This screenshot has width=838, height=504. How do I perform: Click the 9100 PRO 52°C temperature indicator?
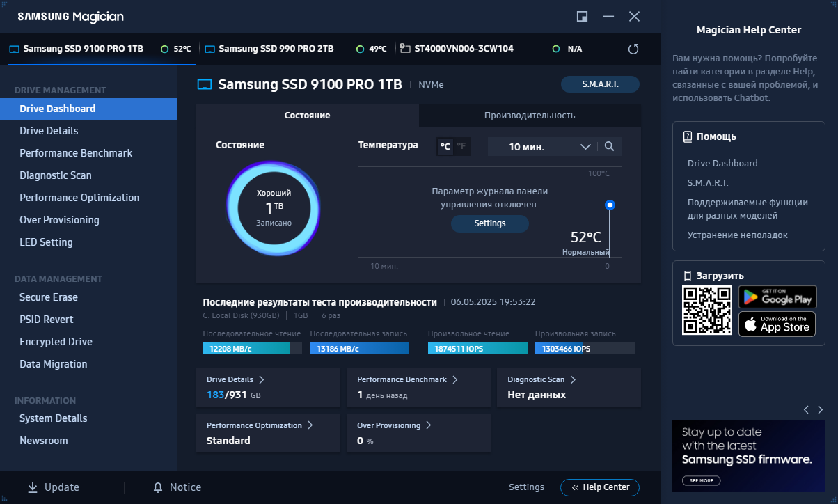pyautogui.click(x=175, y=49)
